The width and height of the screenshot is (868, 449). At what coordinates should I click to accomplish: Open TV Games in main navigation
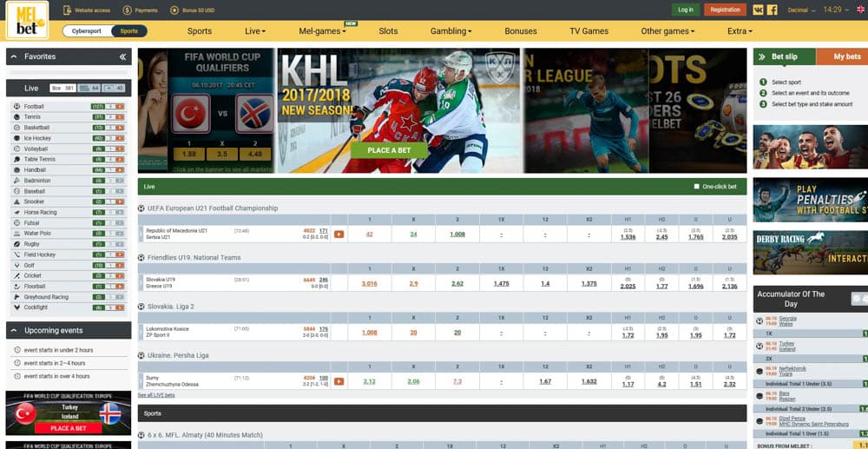point(589,31)
